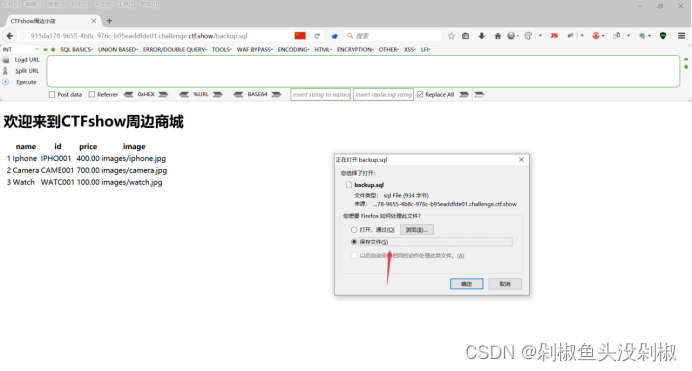Expand the TOOLS menu
This screenshot has width=692, height=371.
click(222, 49)
